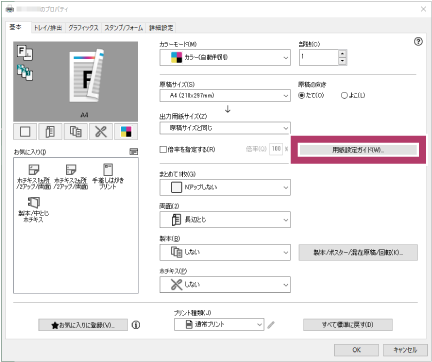
Task: Switch to スタンプ/フォーム tab
Action: click(x=124, y=28)
